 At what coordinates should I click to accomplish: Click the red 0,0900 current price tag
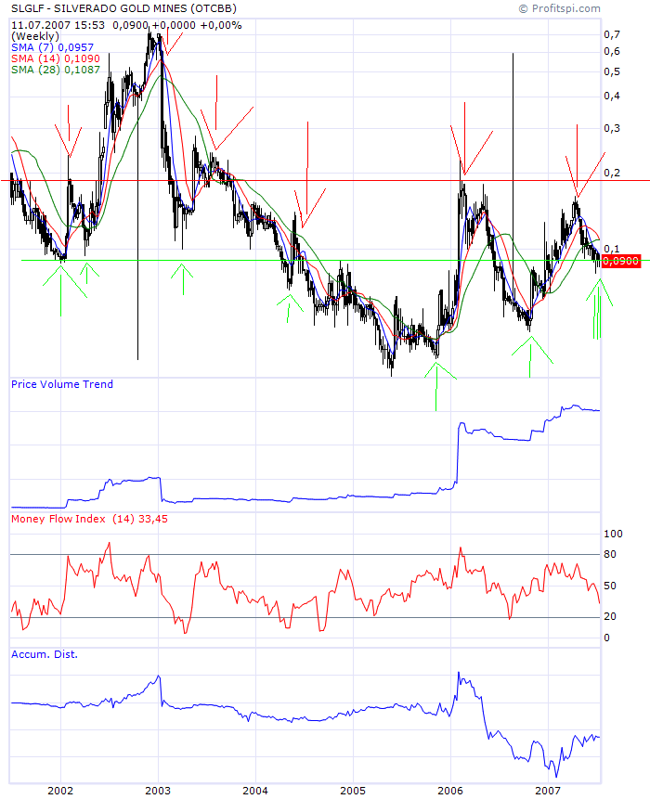click(621, 261)
